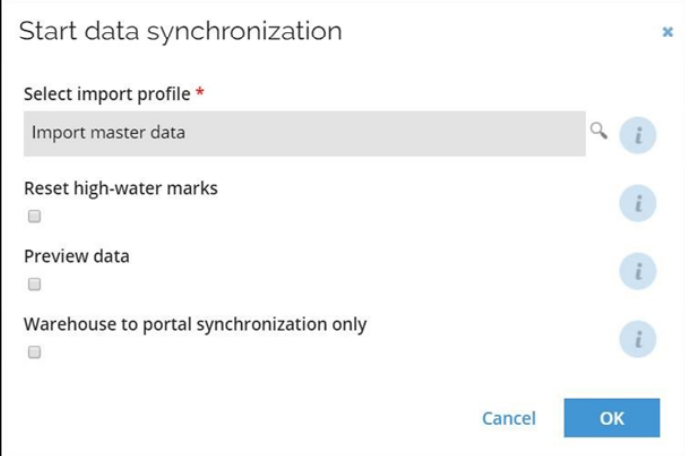Click the 'Start data synchronization' dialog title
This screenshot has height=456, width=685.
[180, 31]
